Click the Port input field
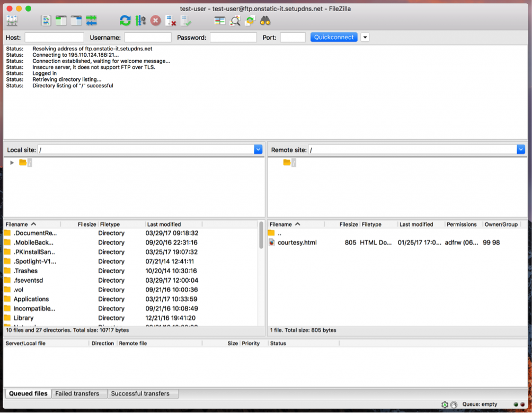 293,37
